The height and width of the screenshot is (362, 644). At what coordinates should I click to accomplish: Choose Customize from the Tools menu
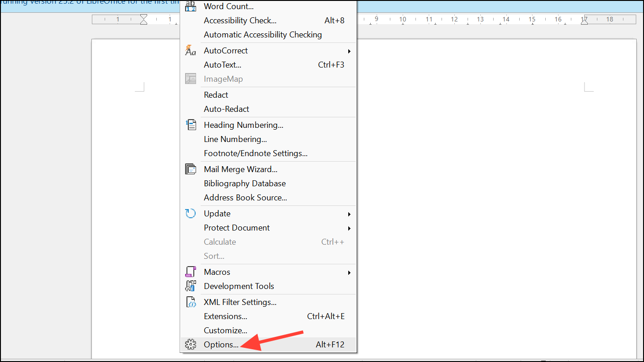pyautogui.click(x=225, y=330)
